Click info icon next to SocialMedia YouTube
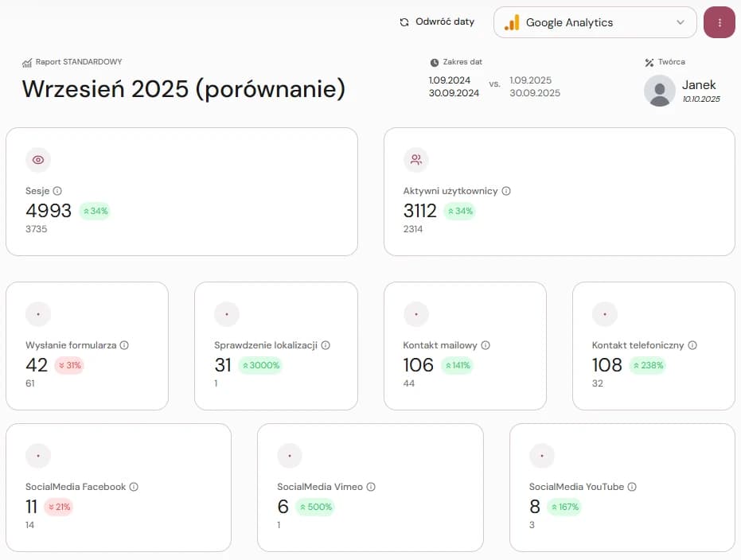The width and height of the screenshot is (741, 560). click(632, 487)
